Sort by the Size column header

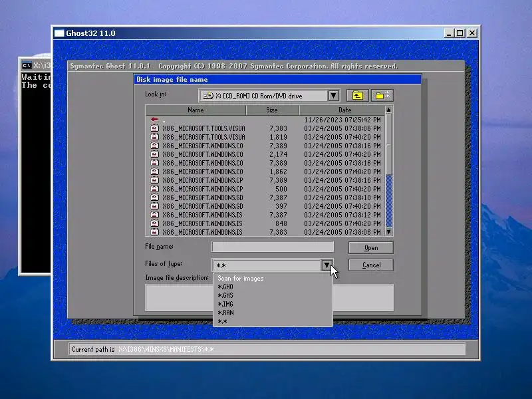click(272, 110)
